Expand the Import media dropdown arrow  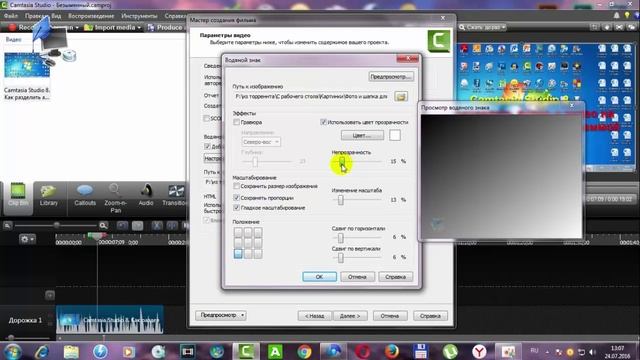[139, 28]
